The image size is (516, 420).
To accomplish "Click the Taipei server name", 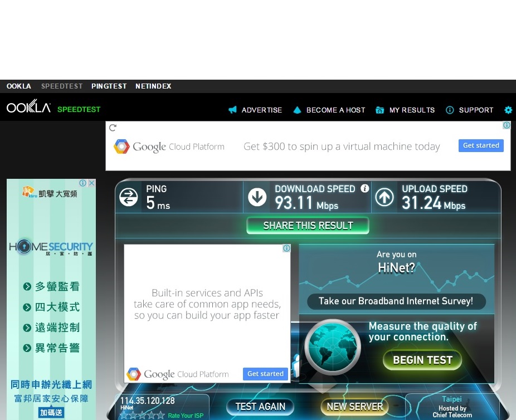I will pyautogui.click(x=452, y=399).
